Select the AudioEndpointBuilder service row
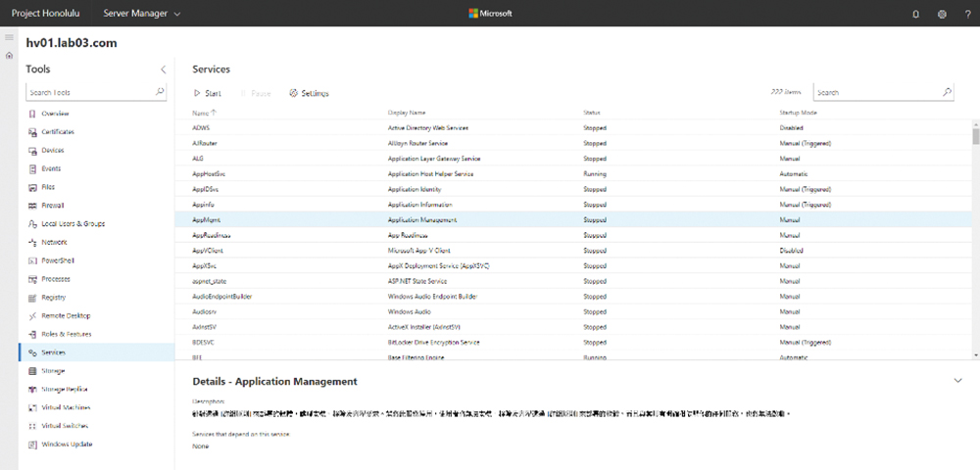Viewport: 980px width, 470px height. 573,297
